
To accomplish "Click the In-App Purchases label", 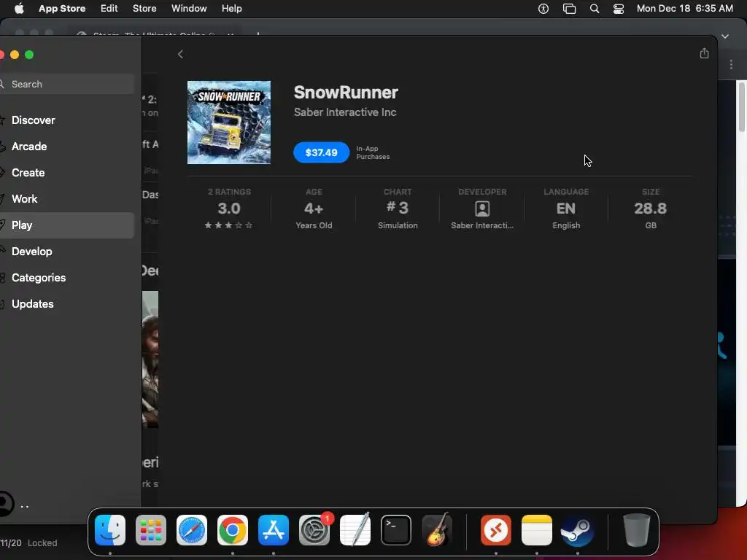I will pyautogui.click(x=373, y=152).
